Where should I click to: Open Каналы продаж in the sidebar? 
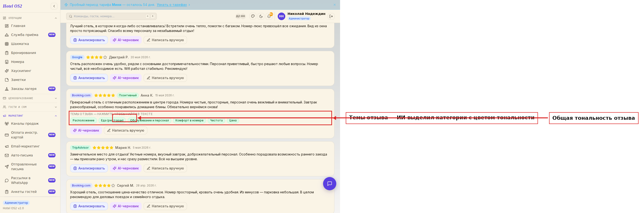(30, 124)
